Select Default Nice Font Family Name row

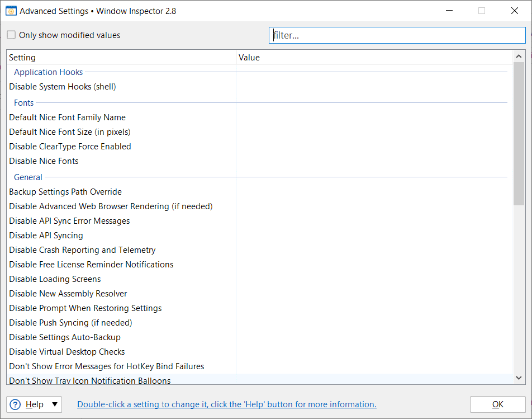pos(67,117)
